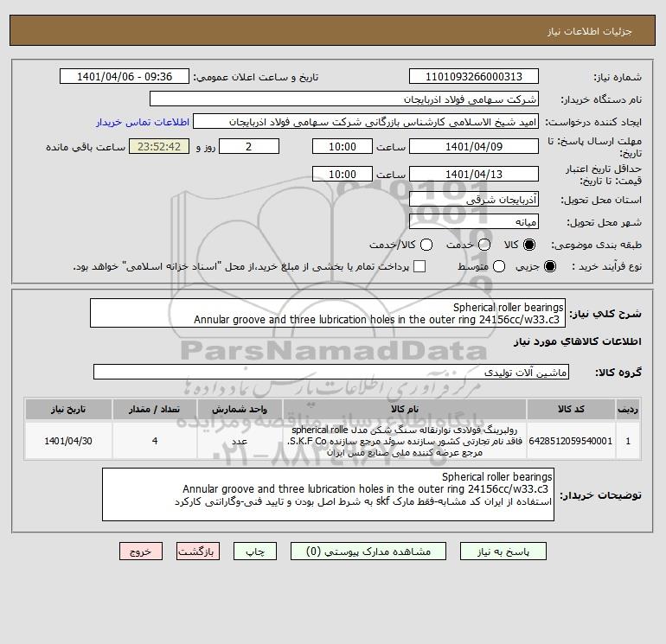
Task: Click the پاسخ به نیاز button
Action: click(503, 551)
